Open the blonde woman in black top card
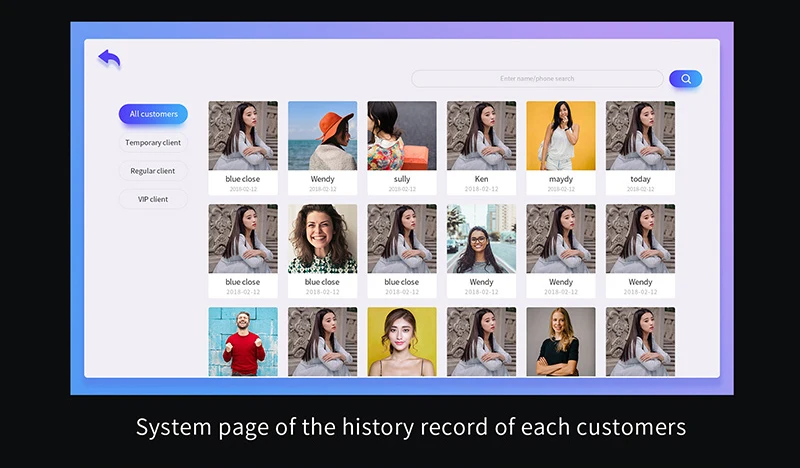The width and height of the screenshot is (800, 468). [560, 341]
